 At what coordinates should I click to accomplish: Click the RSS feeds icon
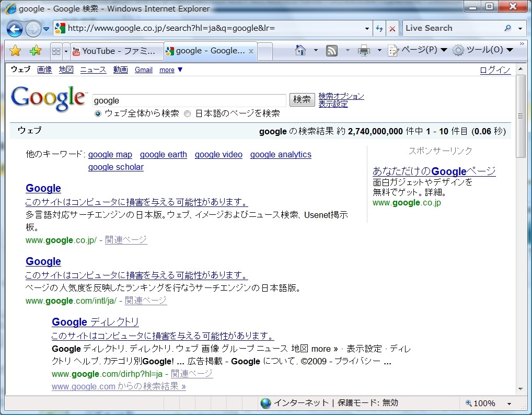[332, 51]
